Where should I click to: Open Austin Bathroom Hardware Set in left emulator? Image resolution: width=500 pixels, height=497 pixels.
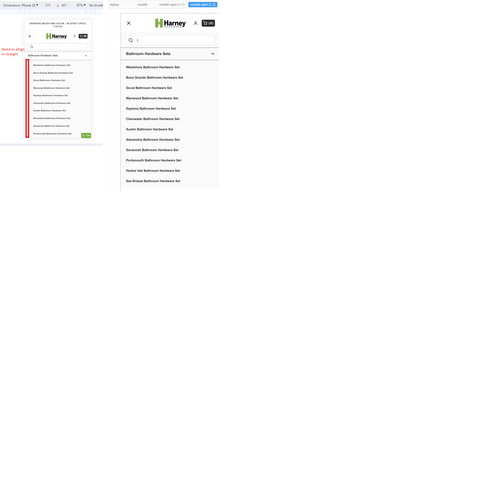(x=50, y=111)
